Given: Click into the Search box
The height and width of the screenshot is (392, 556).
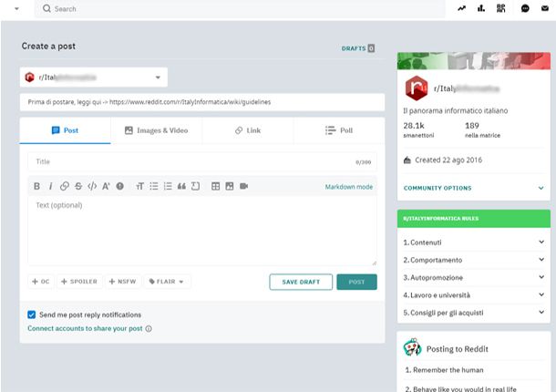Looking at the screenshot, I should coord(240,9).
